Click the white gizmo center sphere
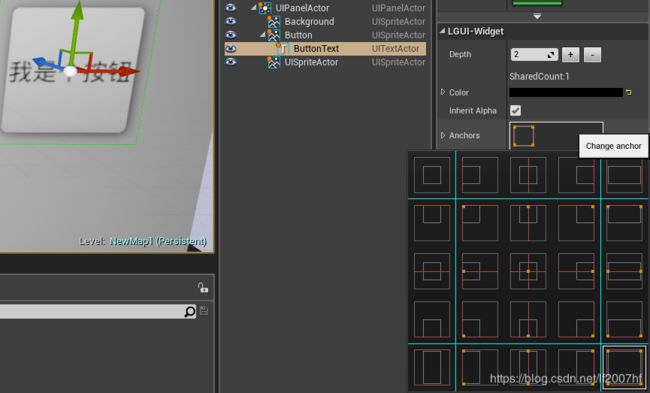Screen dimensions: 650x393 (70, 71)
